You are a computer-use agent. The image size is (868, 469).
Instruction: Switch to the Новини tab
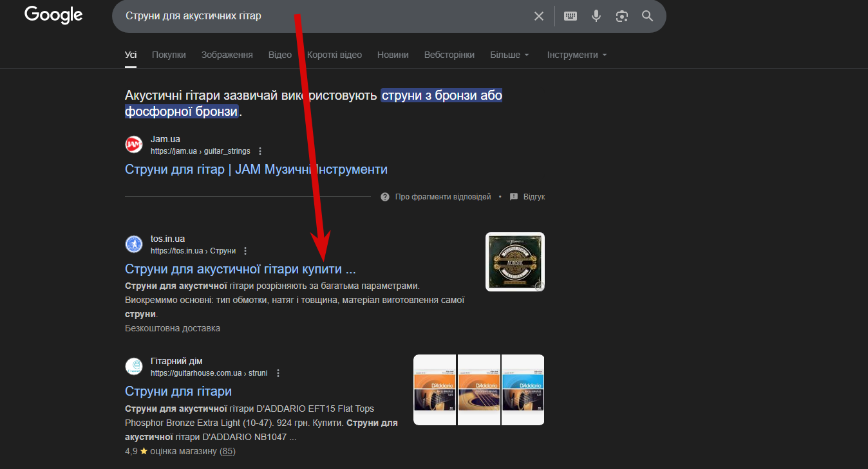[393, 55]
